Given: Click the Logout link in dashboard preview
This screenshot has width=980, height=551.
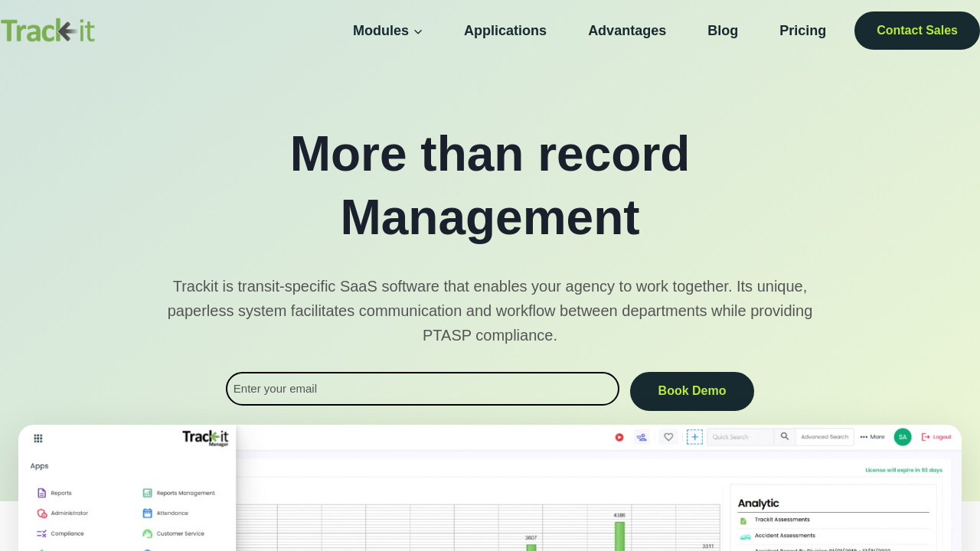Looking at the screenshot, I should click(936, 437).
